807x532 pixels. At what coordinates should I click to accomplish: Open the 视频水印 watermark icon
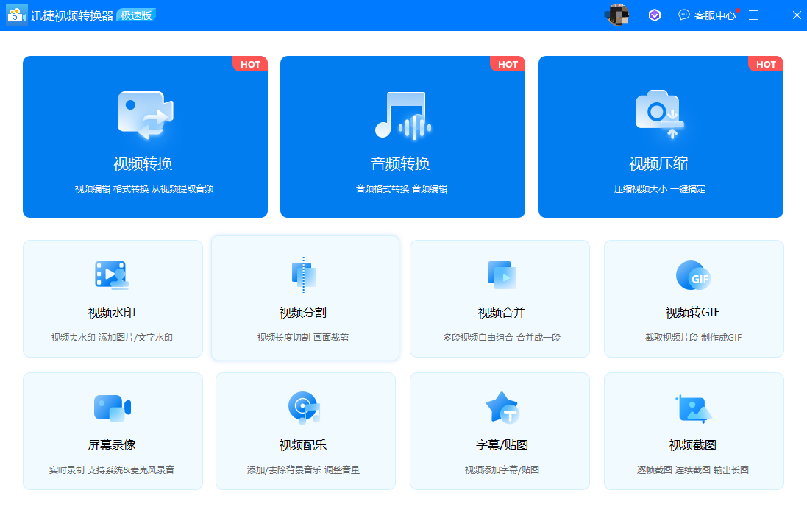pos(112,274)
